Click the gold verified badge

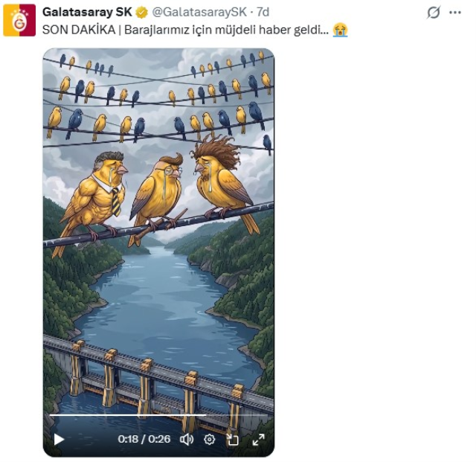pos(141,12)
